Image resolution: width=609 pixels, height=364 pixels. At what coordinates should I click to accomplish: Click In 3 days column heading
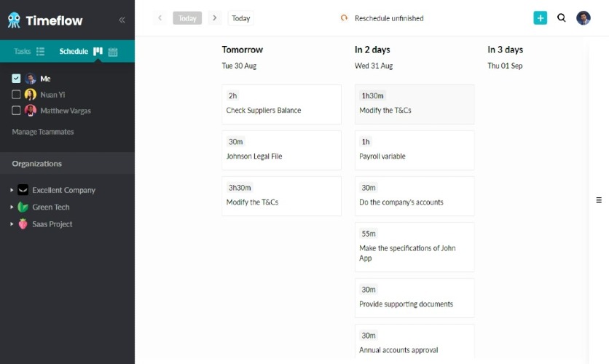coord(506,50)
